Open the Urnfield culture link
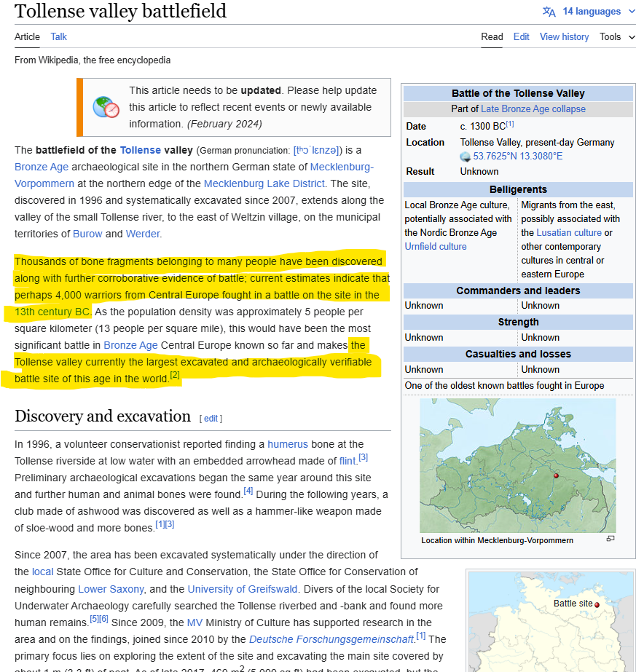 point(436,246)
